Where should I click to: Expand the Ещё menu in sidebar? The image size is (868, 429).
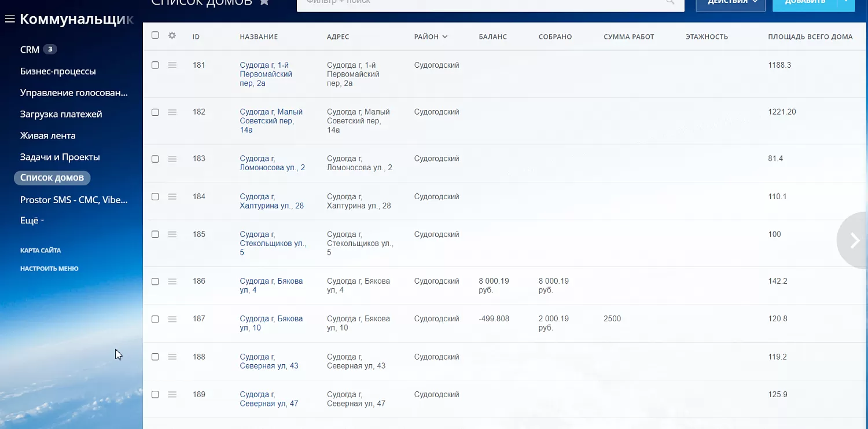pos(32,221)
